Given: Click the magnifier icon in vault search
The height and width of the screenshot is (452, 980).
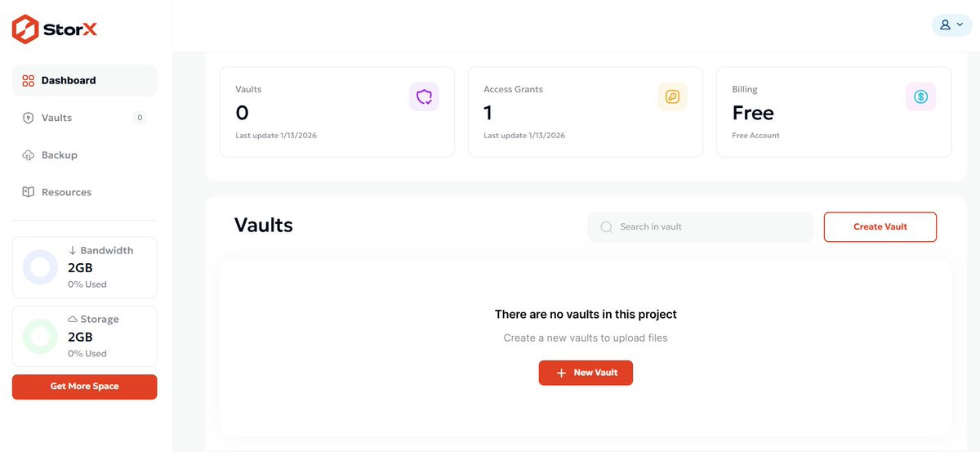Looking at the screenshot, I should (606, 227).
